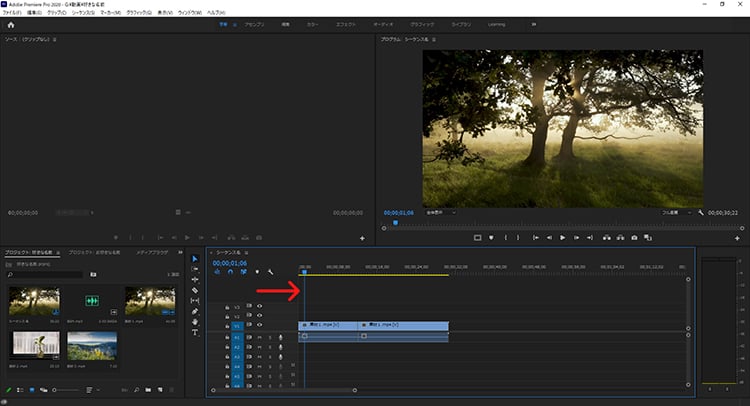Switch to the Learning workspace tab
Image resolution: width=750 pixels, height=406 pixels.
(496, 24)
